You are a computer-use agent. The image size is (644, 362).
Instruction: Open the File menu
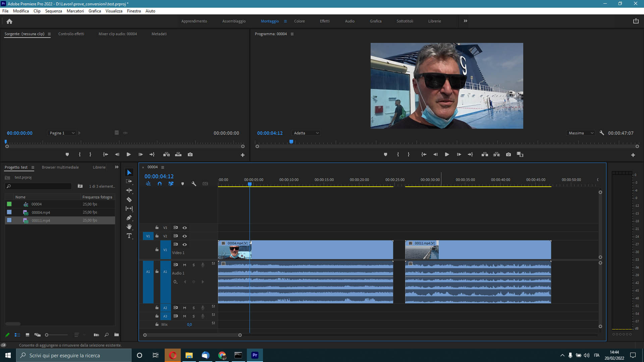(5, 11)
